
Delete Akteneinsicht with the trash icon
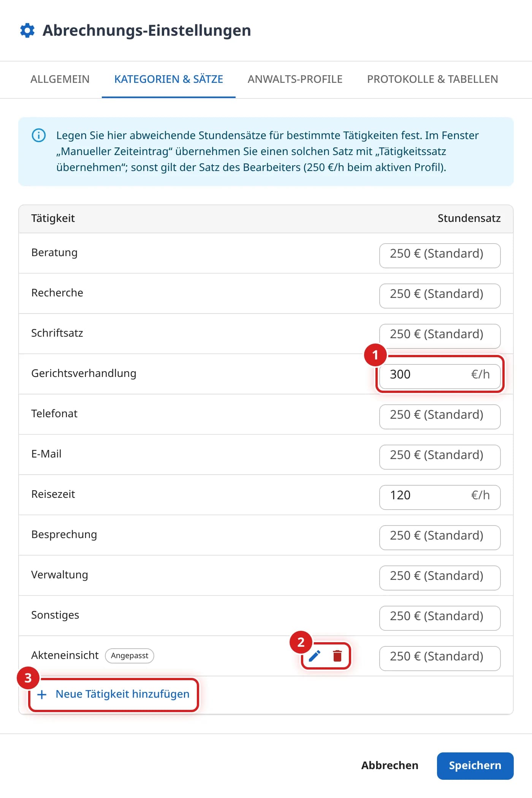[x=337, y=656]
